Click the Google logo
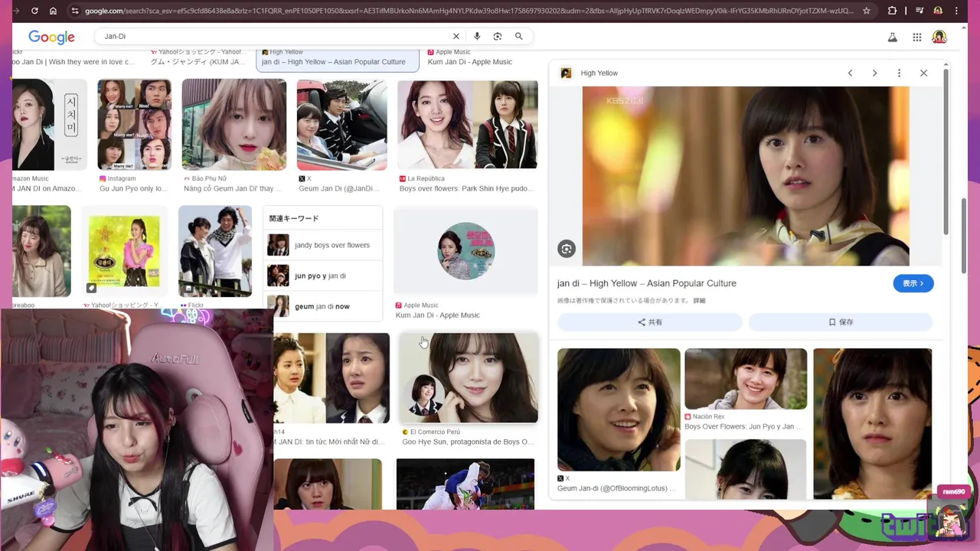This screenshot has width=980, height=551. click(x=51, y=37)
